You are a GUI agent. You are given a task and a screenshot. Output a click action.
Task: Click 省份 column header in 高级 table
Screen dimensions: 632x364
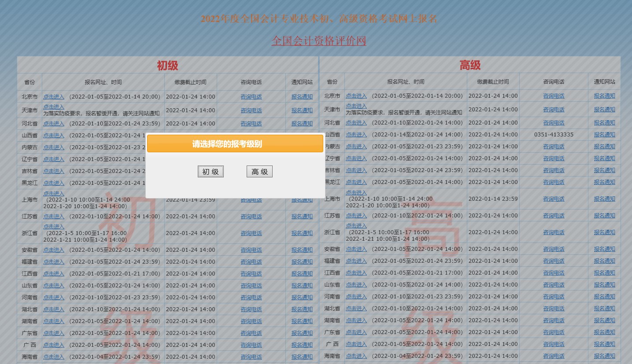(x=332, y=82)
